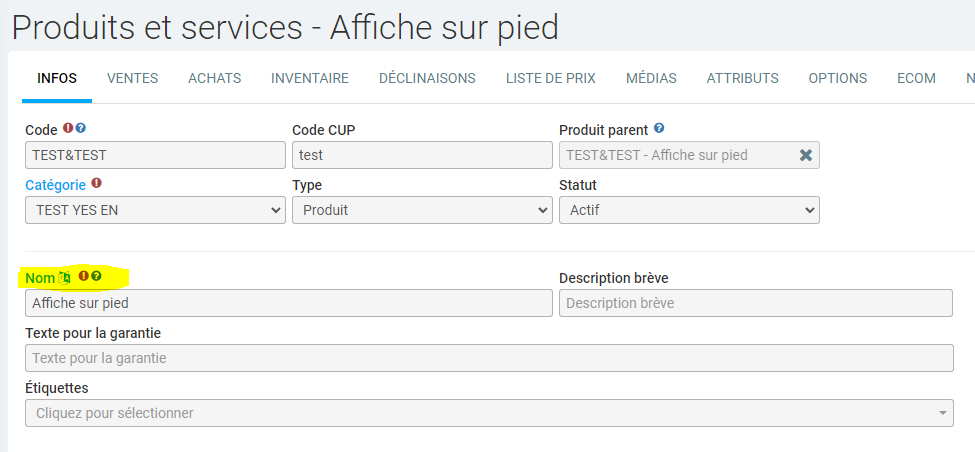Click into the Description brève field
Screen dimensions: 975x452
(x=755, y=303)
